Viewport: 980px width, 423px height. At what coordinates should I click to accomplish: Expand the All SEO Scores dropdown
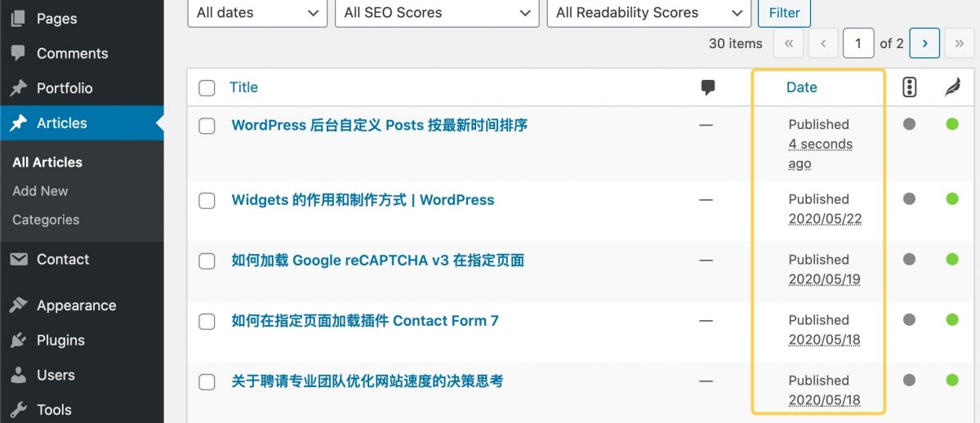click(x=437, y=12)
